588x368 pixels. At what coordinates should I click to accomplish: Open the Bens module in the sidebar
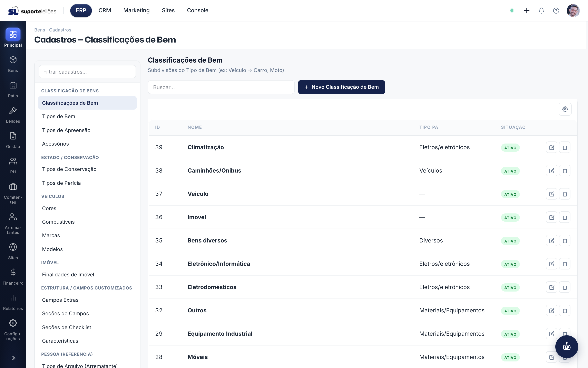click(13, 64)
